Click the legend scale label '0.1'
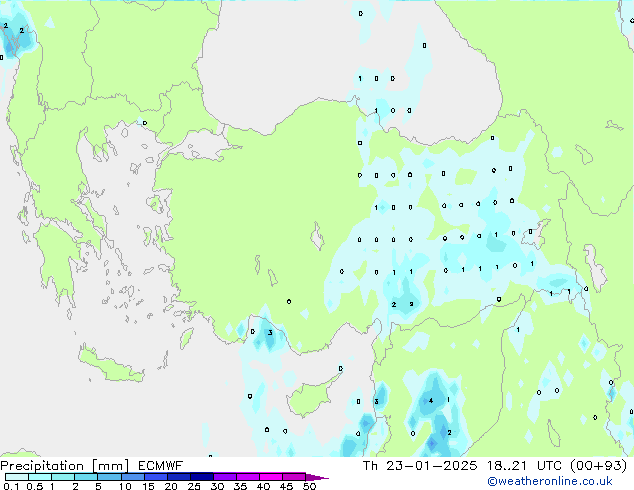This screenshot has height=490, width=634. 11,486
